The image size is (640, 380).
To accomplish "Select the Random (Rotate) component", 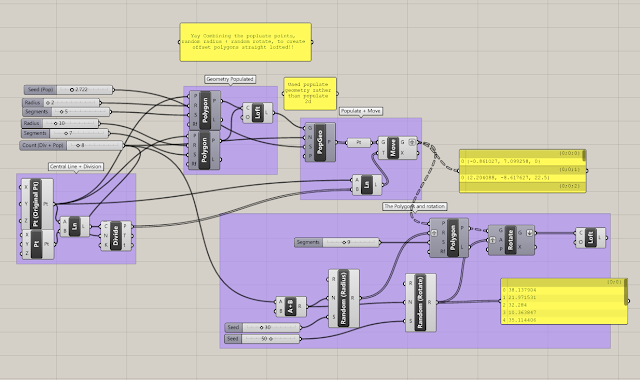I will click(420, 302).
